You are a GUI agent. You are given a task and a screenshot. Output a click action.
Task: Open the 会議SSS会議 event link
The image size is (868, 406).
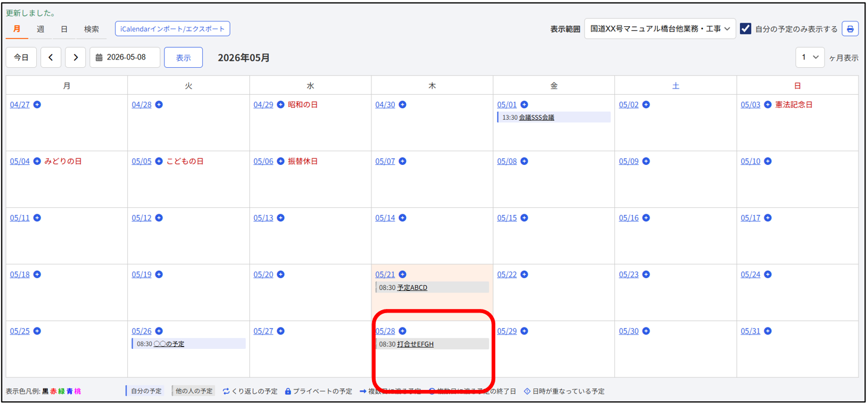(x=536, y=117)
